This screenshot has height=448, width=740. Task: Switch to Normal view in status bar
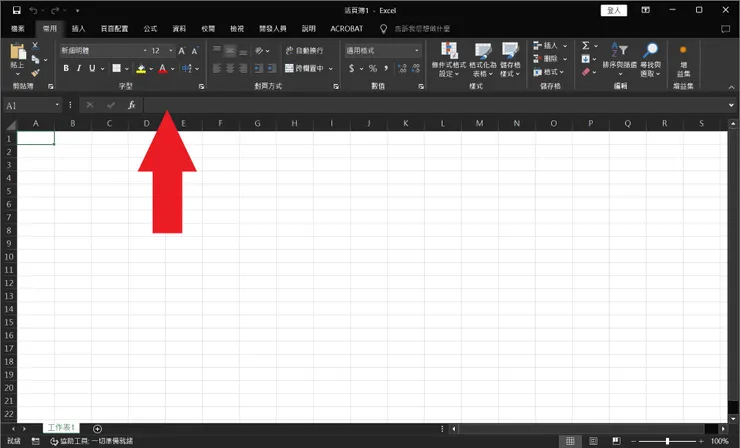[570, 441]
